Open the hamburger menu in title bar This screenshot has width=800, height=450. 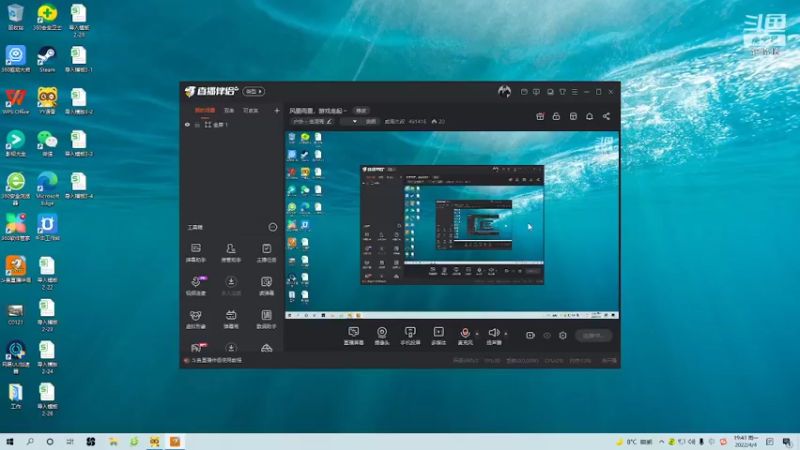pos(574,92)
